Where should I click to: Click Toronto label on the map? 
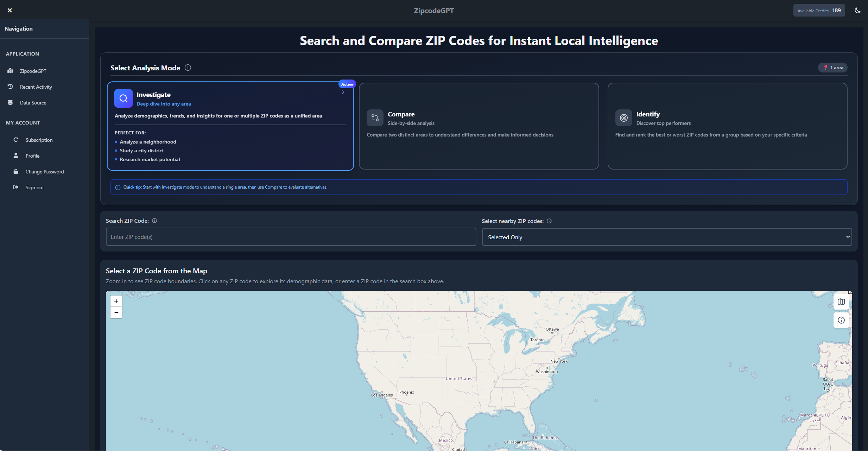(x=537, y=340)
